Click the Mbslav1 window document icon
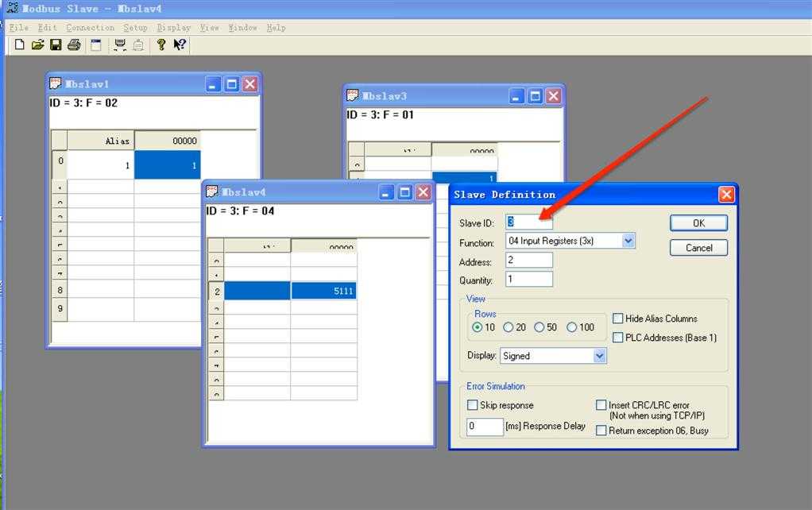Viewport: 812px width, 510px height. click(55, 83)
